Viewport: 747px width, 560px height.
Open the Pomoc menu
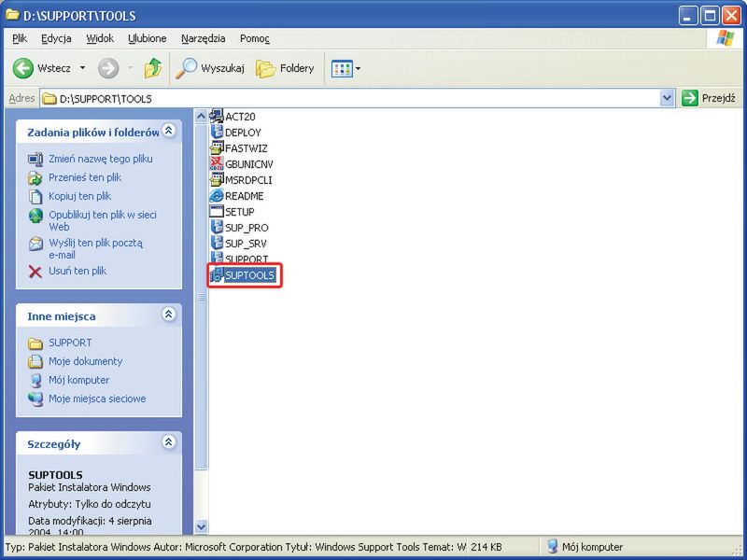click(255, 38)
